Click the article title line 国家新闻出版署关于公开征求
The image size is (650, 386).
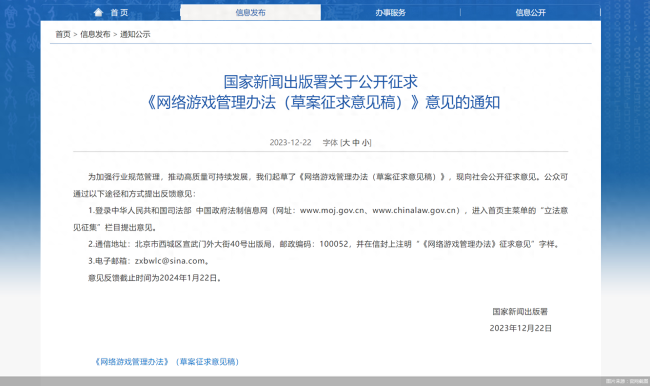(320, 82)
